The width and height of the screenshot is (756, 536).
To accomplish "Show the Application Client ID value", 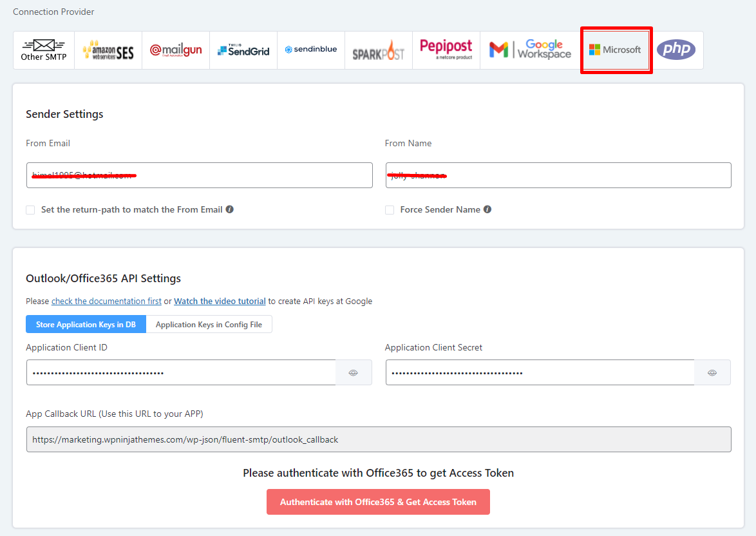I will tap(354, 372).
